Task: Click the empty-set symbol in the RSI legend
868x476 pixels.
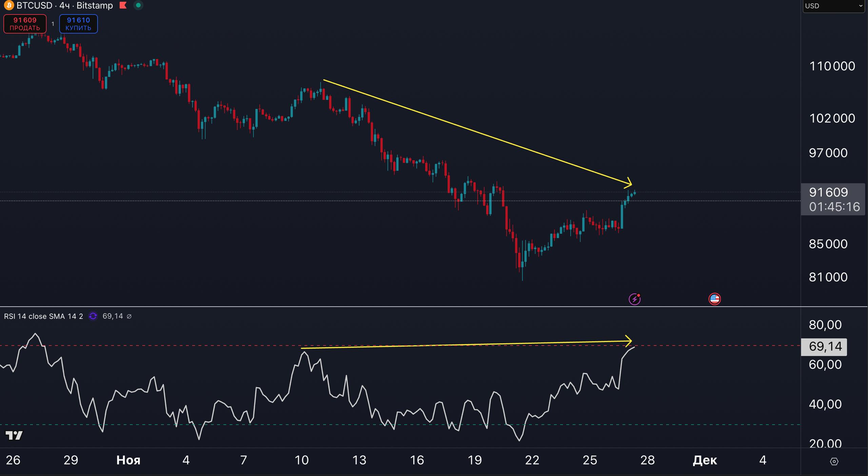Action: pos(129,317)
